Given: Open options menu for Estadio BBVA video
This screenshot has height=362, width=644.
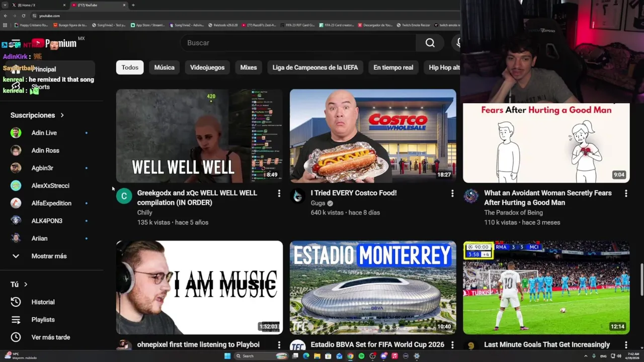Looking at the screenshot, I should click(452, 345).
